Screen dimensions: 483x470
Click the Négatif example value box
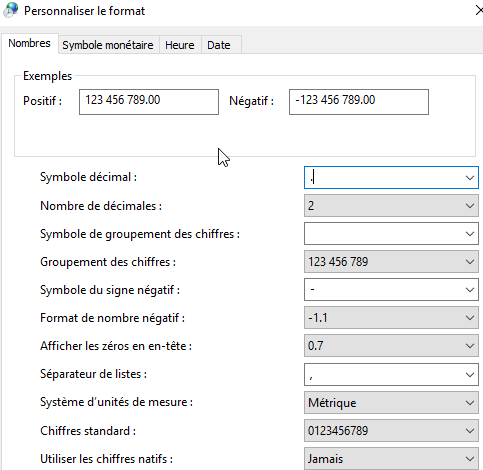click(x=359, y=102)
